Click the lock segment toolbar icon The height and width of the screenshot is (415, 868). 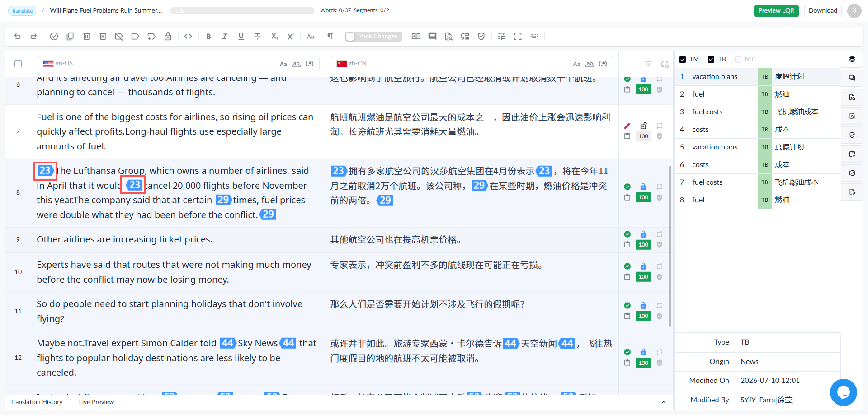tap(168, 37)
